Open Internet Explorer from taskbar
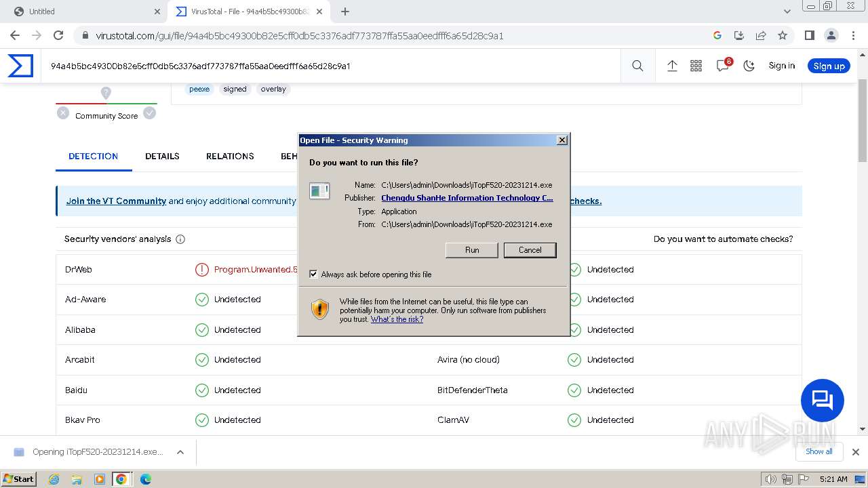The width and height of the screenshot is (868, 488). (54, 479)
